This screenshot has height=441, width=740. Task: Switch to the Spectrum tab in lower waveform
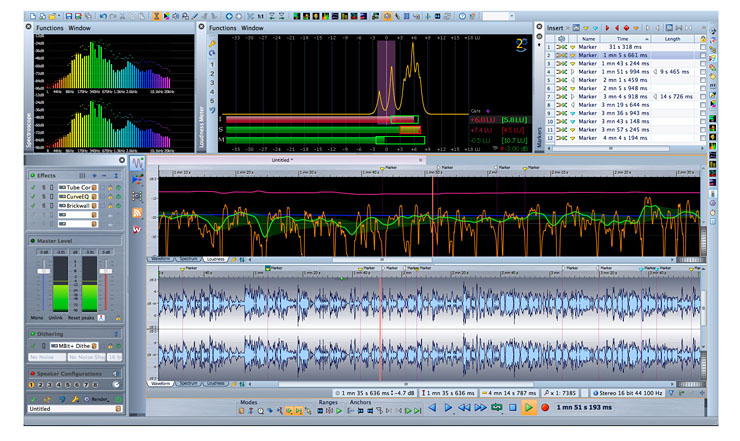[189, 383]
